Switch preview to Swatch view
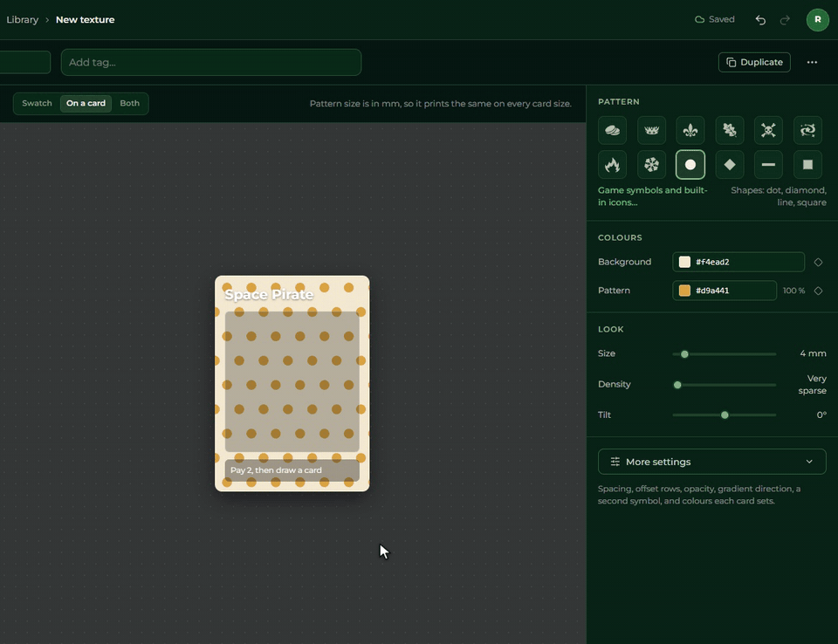This screenshot has width=838, height=644. point(37,103)
